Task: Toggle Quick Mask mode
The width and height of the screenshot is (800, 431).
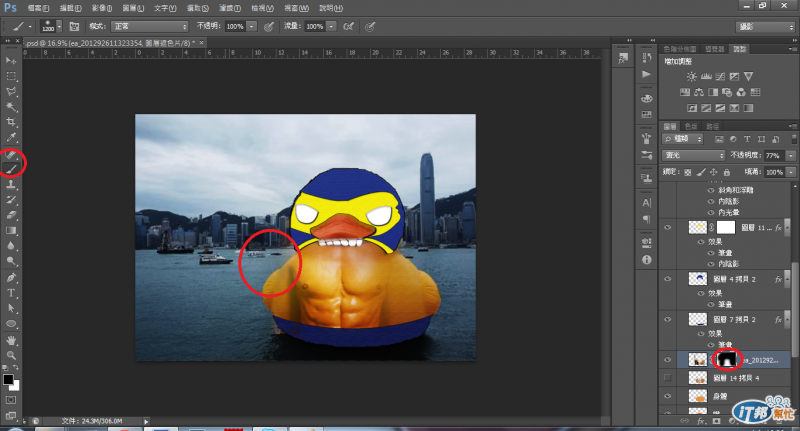Action: pyautogui.click(x=11, y=400)
